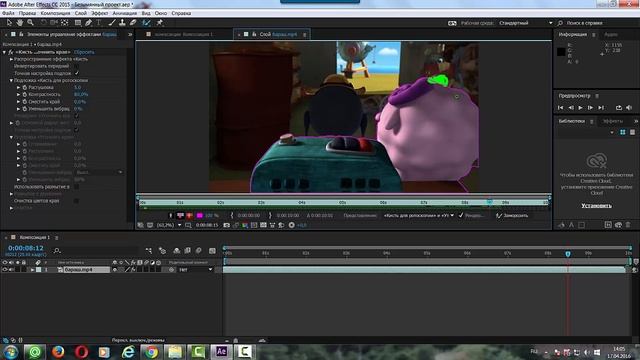
Task: Open the Композиция menu
Action: pyautogui.click(x=56, y=13)
